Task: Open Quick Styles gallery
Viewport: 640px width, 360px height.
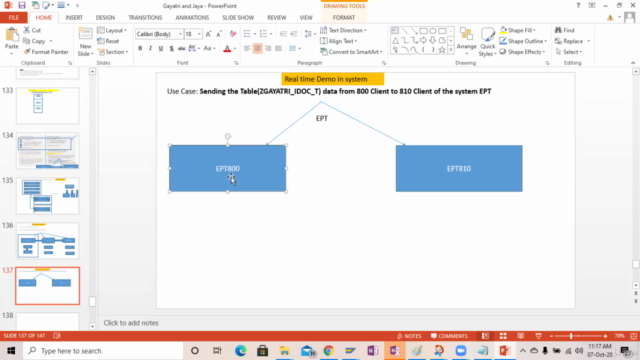Action: [x=487, y=41]
